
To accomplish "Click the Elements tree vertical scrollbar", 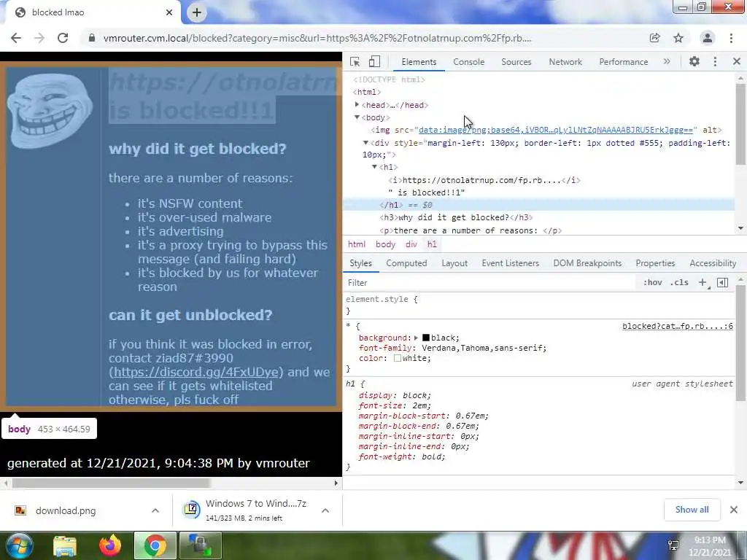I will pos(740,124).
